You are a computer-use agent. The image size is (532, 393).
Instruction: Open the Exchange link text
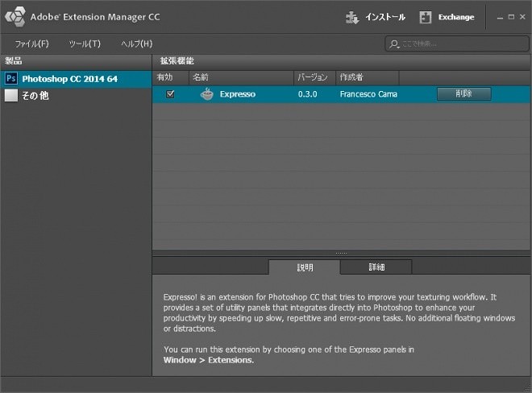point(456,17)
